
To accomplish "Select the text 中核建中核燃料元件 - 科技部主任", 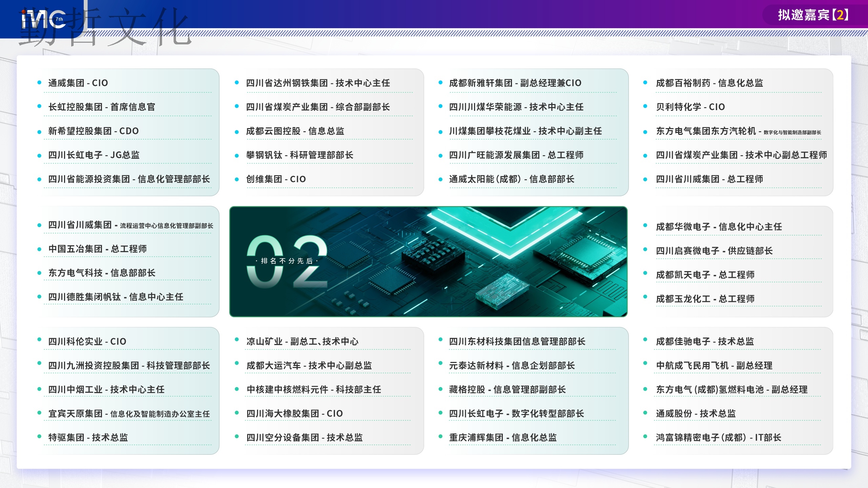I will tap(314, 390).
